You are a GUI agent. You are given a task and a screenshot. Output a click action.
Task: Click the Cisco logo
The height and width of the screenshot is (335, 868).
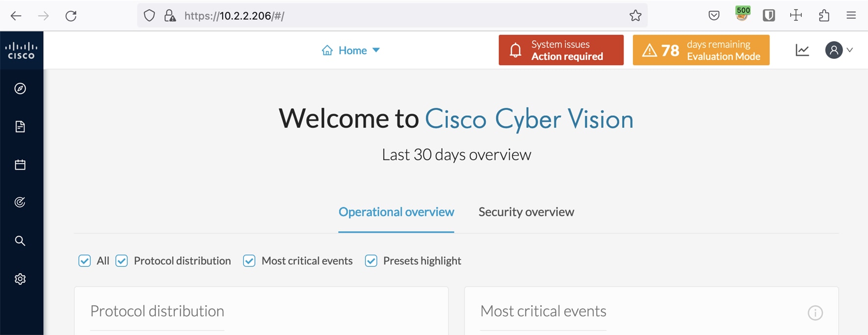coord(21,50)
